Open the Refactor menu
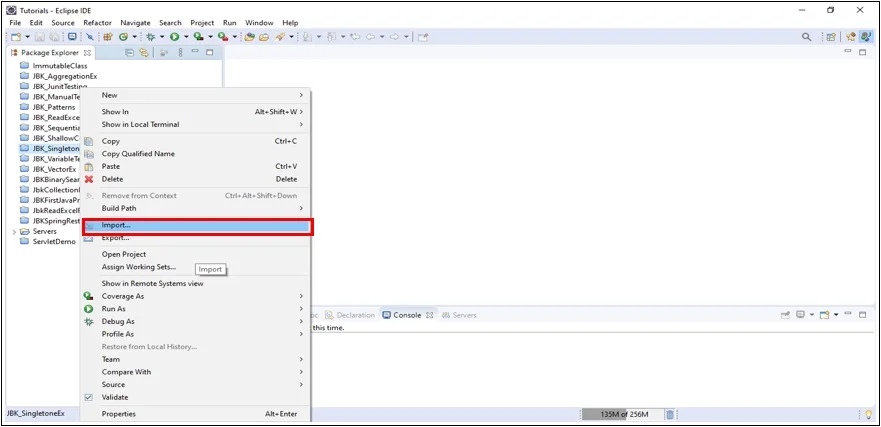This screenshot has height=427, width=881. [x=97, y=22]
